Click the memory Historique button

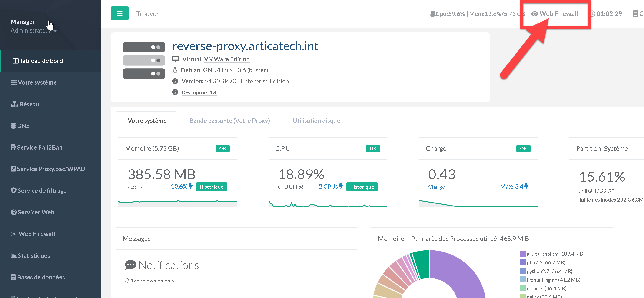pyautogui.click(x=211, y=187)
